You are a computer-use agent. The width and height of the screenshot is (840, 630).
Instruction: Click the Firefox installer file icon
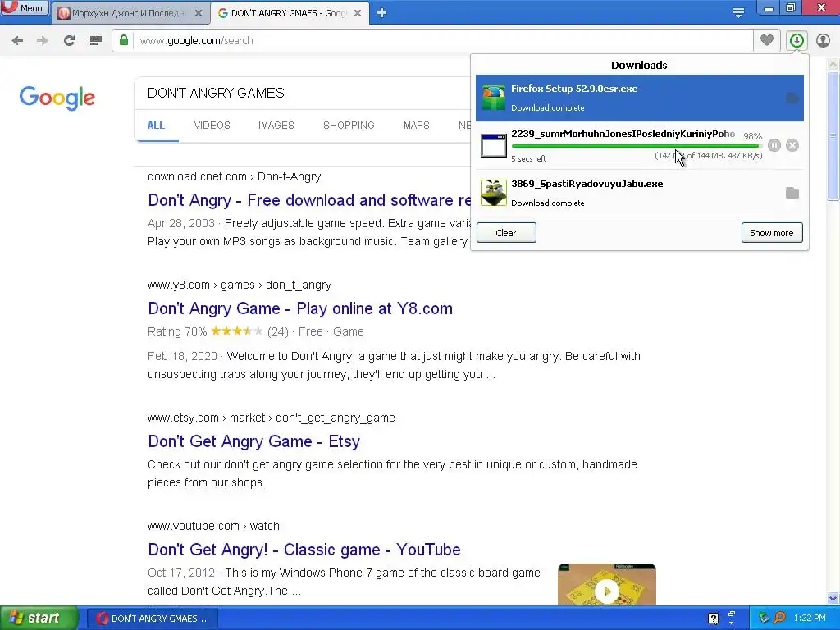(x=493, y=98)
